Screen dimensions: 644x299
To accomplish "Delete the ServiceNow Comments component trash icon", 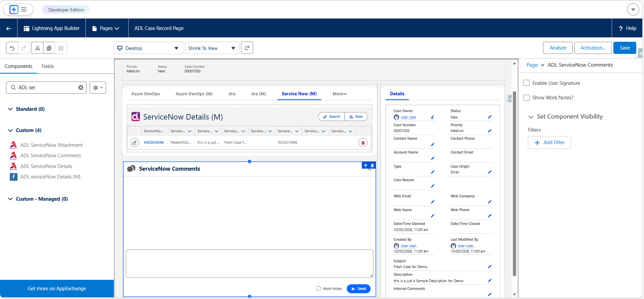I will 372,165.
